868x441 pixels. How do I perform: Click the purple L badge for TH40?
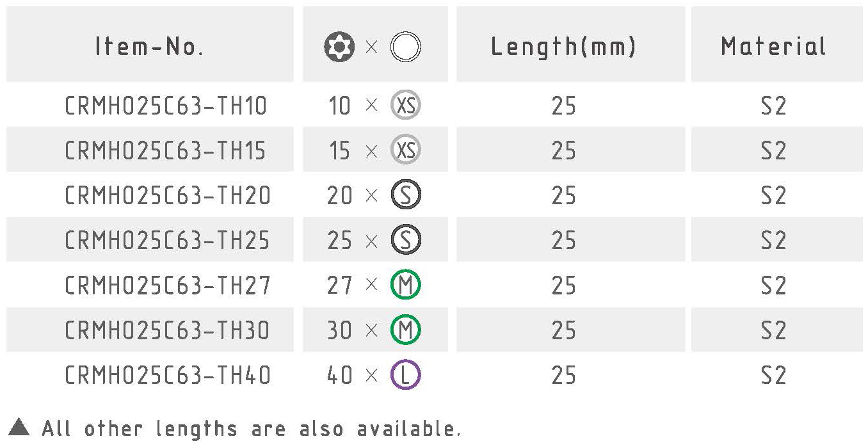(406, 375)
